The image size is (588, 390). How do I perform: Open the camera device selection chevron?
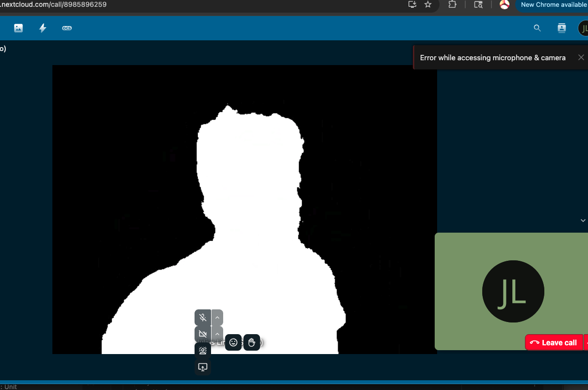pos(217,334)
